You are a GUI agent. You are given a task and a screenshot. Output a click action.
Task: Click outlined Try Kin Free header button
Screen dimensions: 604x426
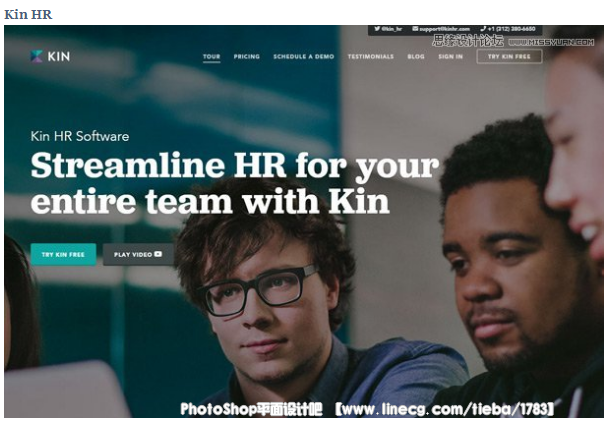click(509, 57)
